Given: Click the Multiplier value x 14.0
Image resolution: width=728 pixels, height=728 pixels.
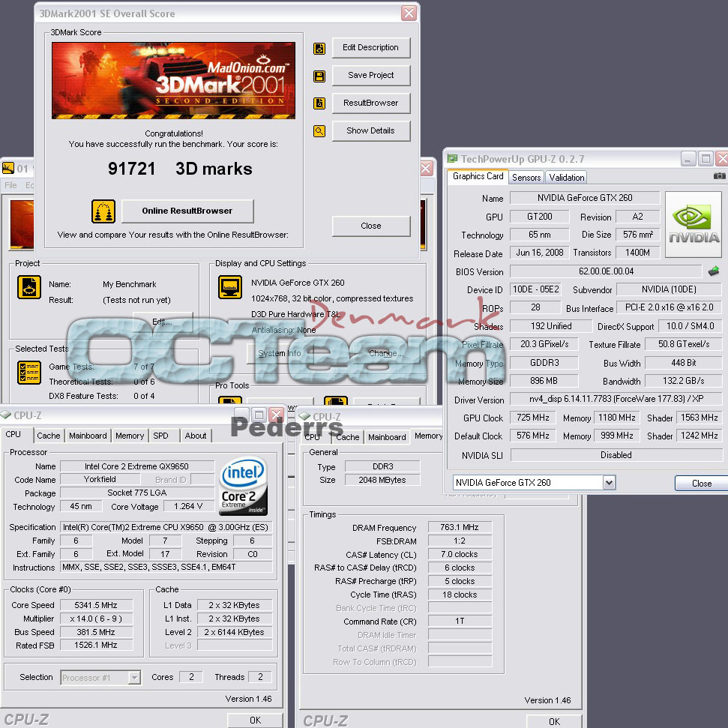Looking at the screenshot, I should coord(96,619).
